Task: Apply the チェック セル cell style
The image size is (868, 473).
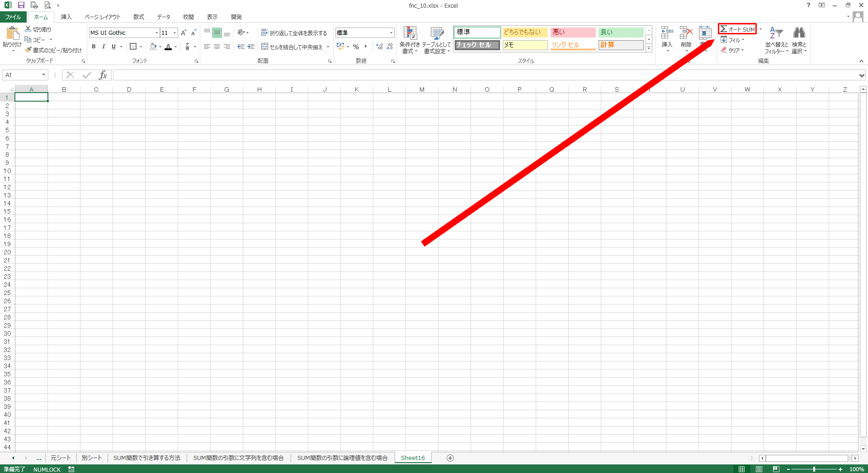Action: (477, 45)
